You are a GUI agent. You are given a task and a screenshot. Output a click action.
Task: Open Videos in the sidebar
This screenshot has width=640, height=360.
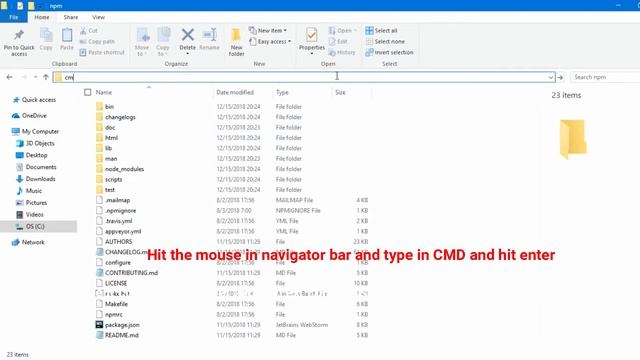29,214
